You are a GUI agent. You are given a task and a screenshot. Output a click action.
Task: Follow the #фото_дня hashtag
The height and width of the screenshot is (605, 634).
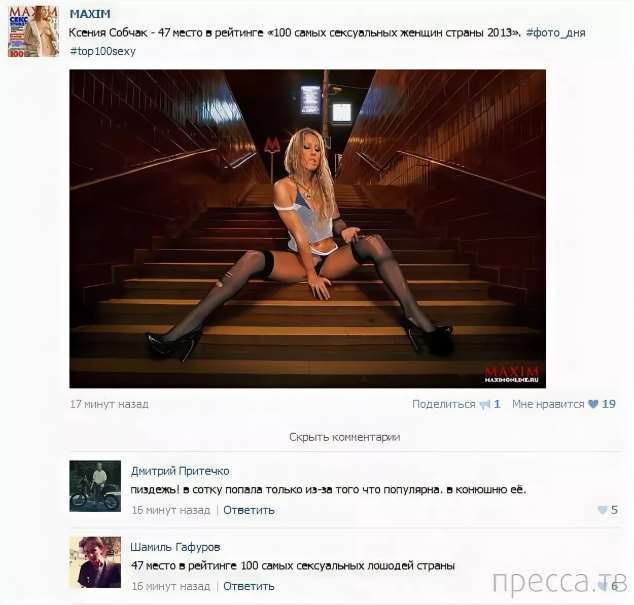point(556,32)
